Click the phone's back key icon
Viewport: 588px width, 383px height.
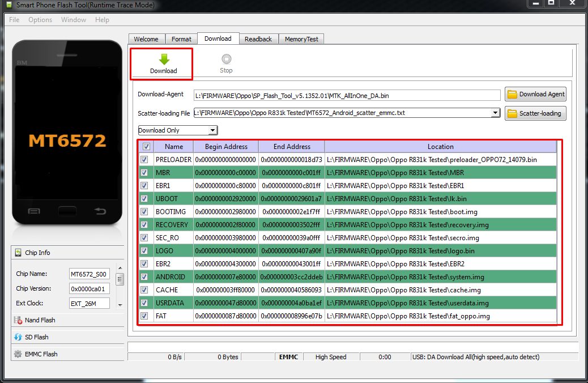click(100, 211)
